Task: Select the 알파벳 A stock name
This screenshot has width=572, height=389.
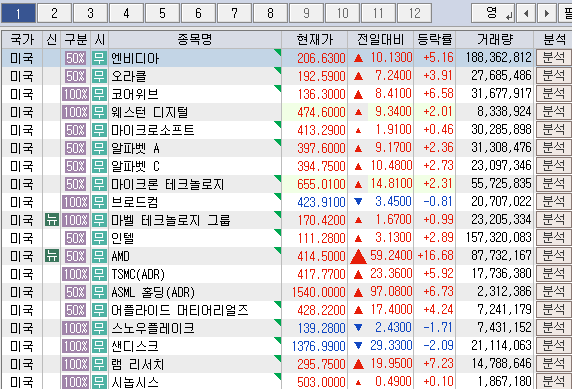Action: tap(136, 148)
